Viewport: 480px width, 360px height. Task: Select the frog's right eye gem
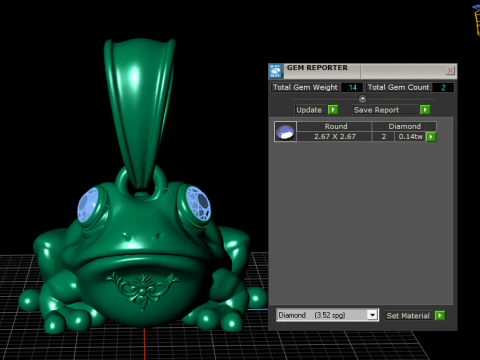coord(198,204)
